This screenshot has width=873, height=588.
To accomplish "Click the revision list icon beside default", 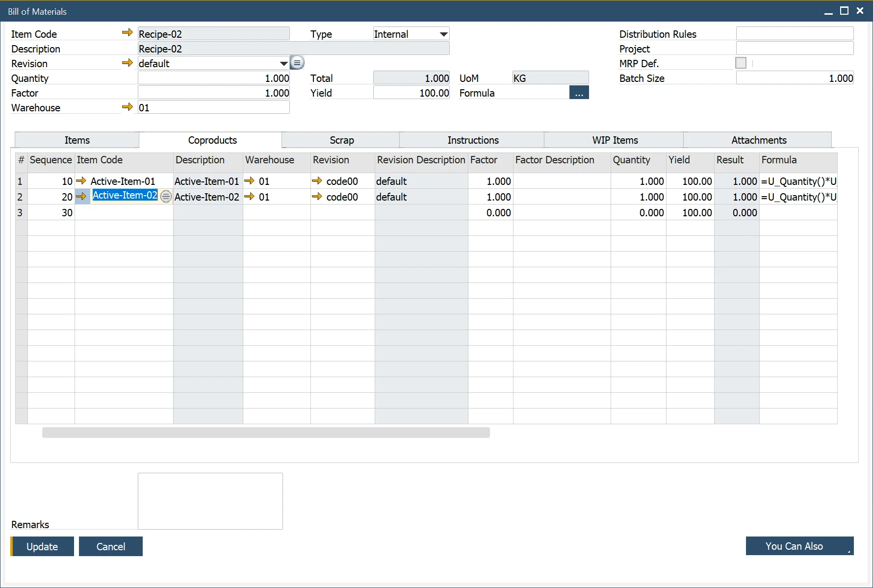I will click(x=297, y=62).
